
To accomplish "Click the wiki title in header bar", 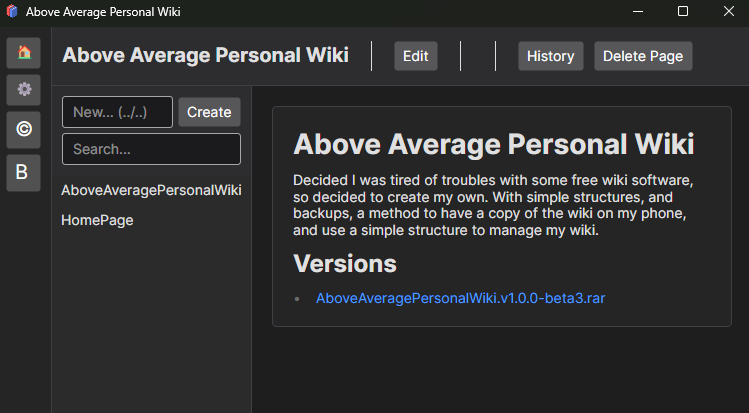I will [x=205, y=55].
